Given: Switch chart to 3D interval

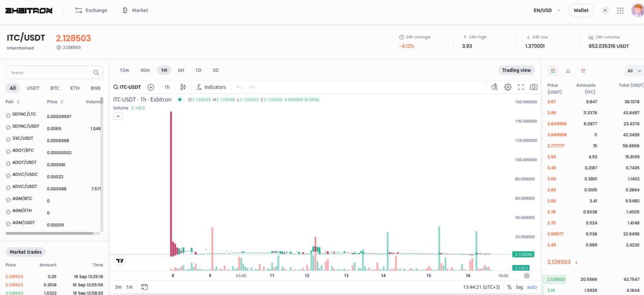Looking at the screenshot, I should click(x=215, y=70).
